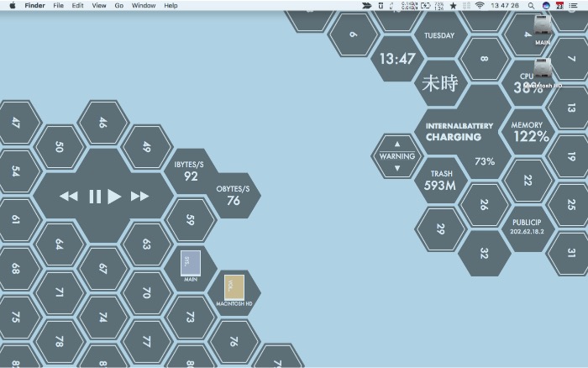Click the up arrow above WARNING
Viewport: 588px width, 368px height.
397,144
